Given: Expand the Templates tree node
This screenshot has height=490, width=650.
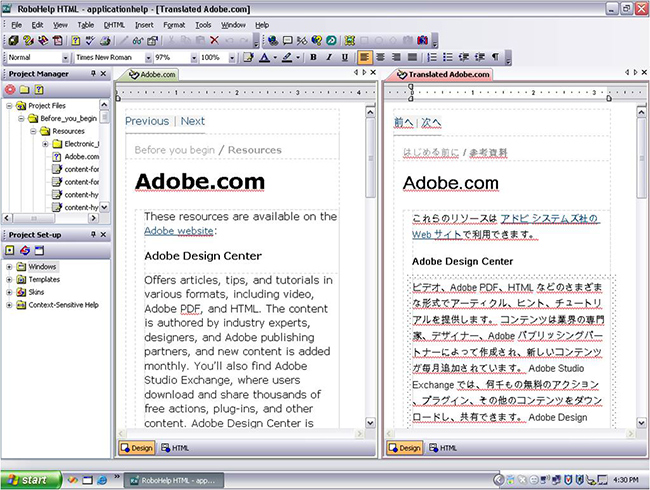Looking at the screenshot, I should click(10, 279).
